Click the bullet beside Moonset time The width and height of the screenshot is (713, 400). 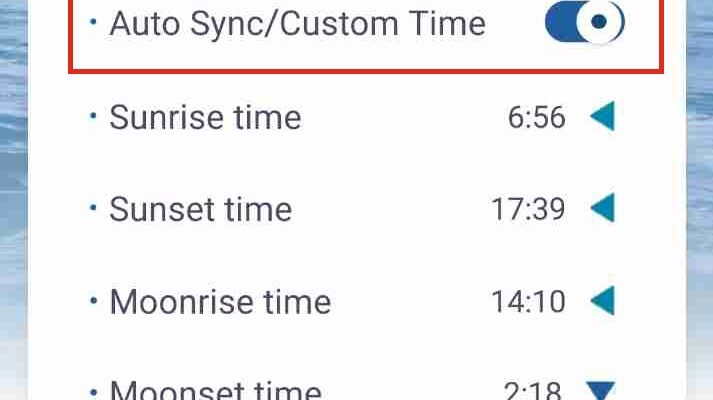pyautogui.click(x=93, y=390)
